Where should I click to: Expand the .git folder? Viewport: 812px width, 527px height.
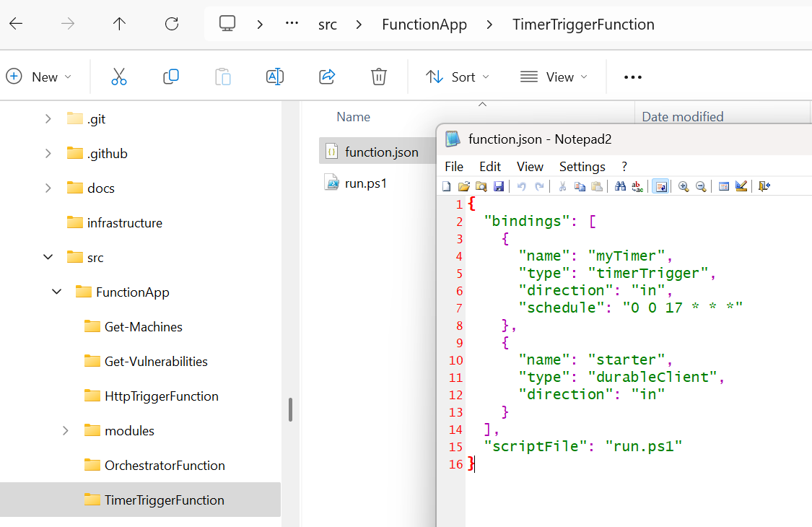(x=48, y=118)
